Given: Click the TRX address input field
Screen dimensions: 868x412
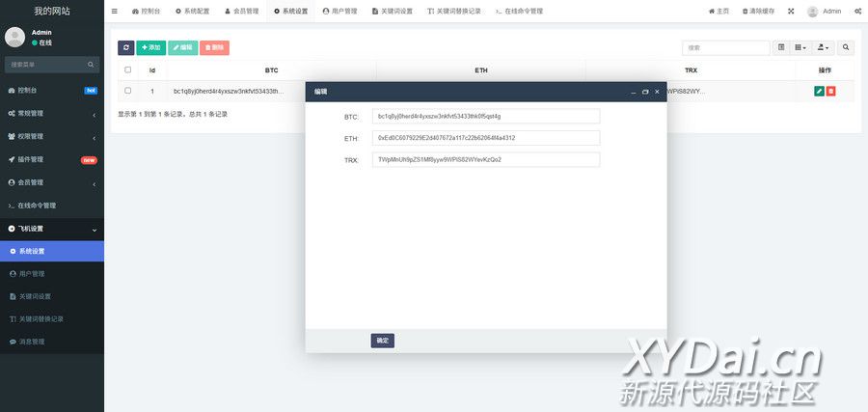Looking at the screenshot, I should tap(486, 159).
